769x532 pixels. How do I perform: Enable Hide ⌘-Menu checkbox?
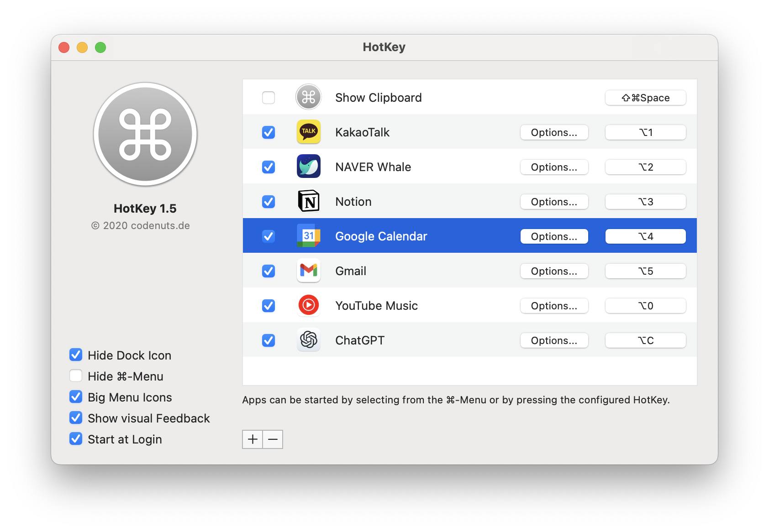(76, 376)
